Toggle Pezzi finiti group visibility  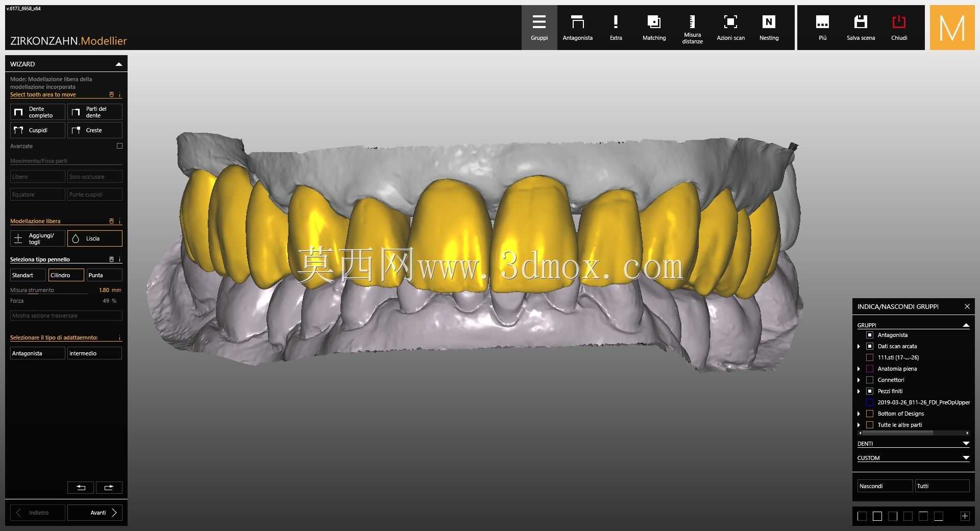pos(870,391)
